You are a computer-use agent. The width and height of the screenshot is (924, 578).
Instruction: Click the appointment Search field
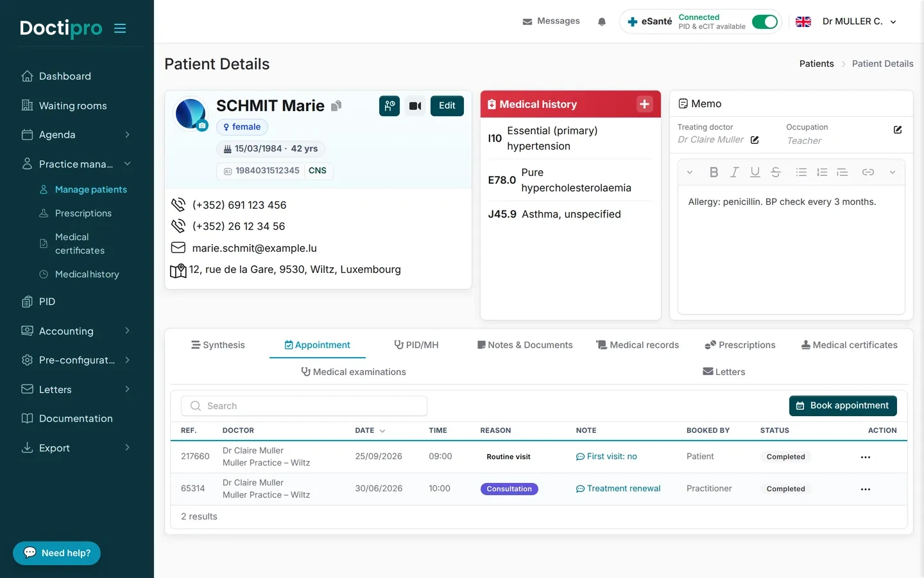coord(304,406)
